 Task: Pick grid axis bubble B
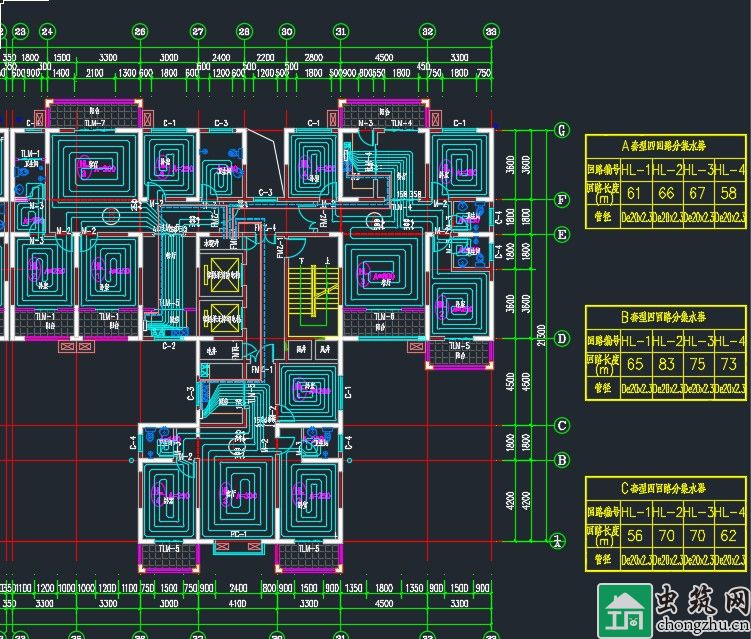[x=562, y=460]
